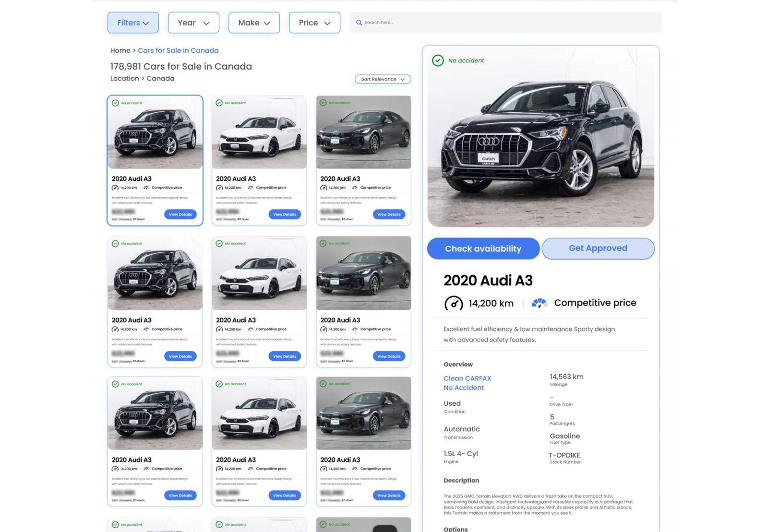
Task: Click the 'Options' section heading
Action: [456, 529]
